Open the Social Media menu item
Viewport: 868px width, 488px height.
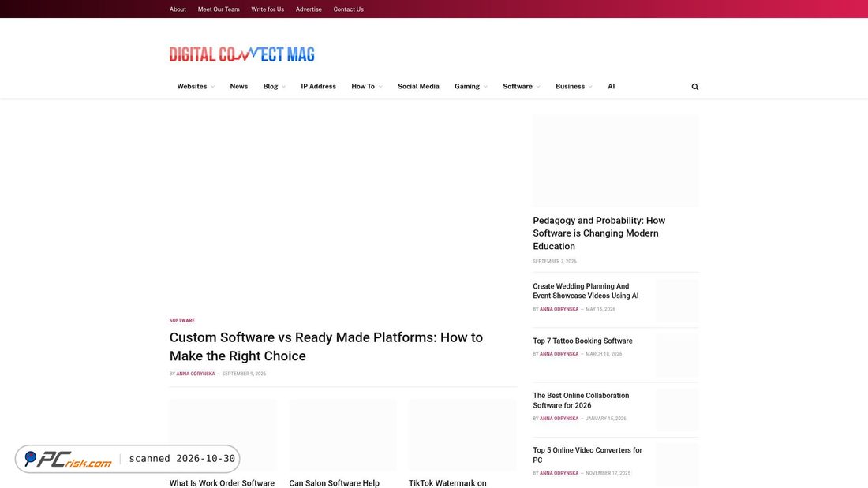coord(418,86)
